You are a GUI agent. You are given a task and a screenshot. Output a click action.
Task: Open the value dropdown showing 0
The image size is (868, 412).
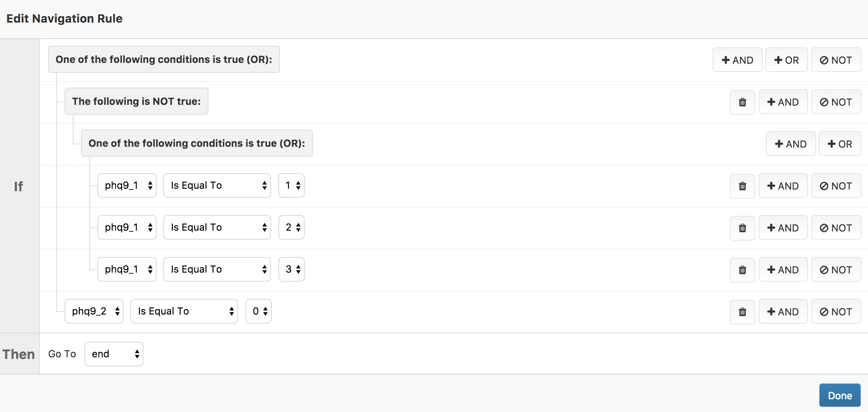point(258,311)
